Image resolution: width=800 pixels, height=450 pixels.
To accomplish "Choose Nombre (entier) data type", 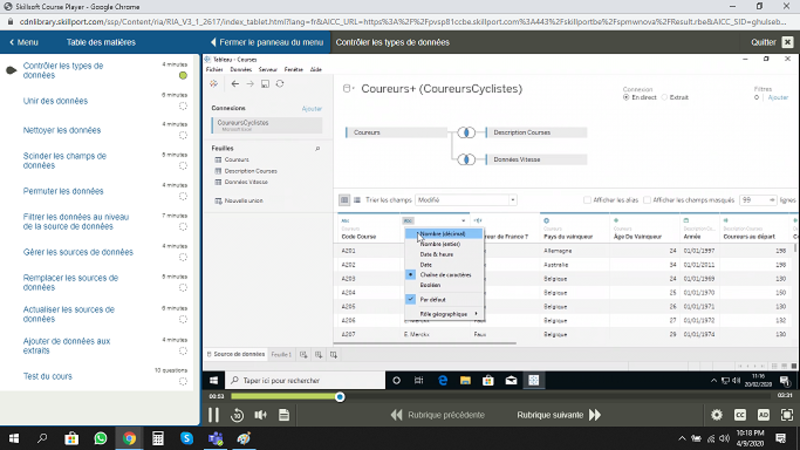I will [444, 244].
